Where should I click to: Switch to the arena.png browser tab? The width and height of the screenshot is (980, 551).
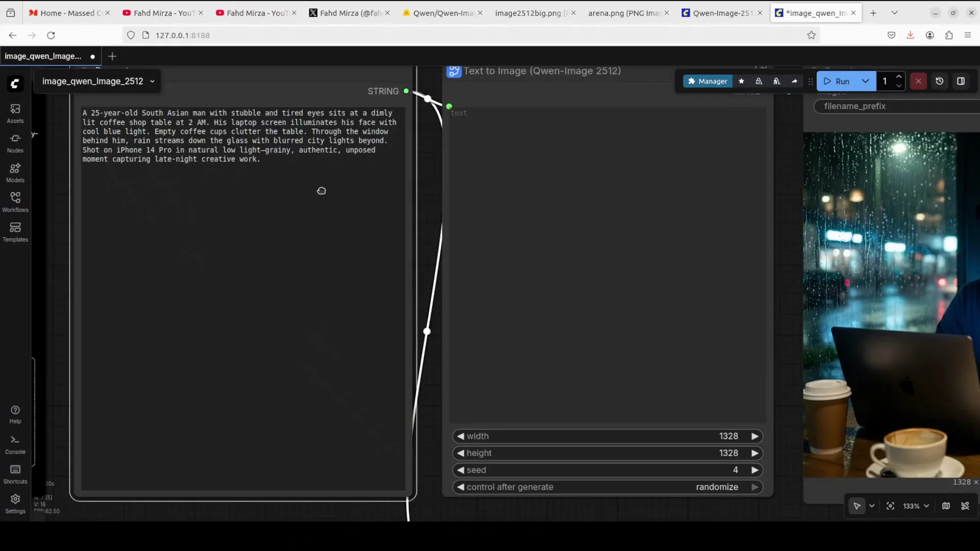coord(624,13)
